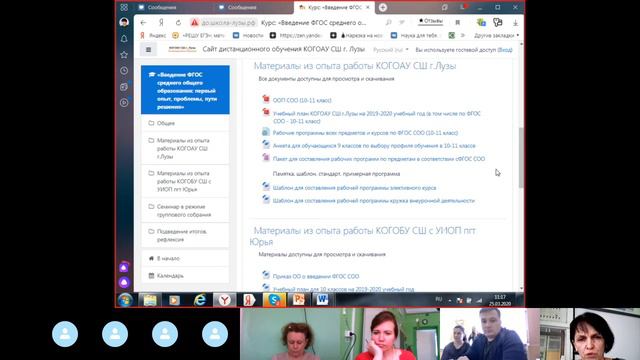Open history clock in browser sidebar

coord(124,71)
